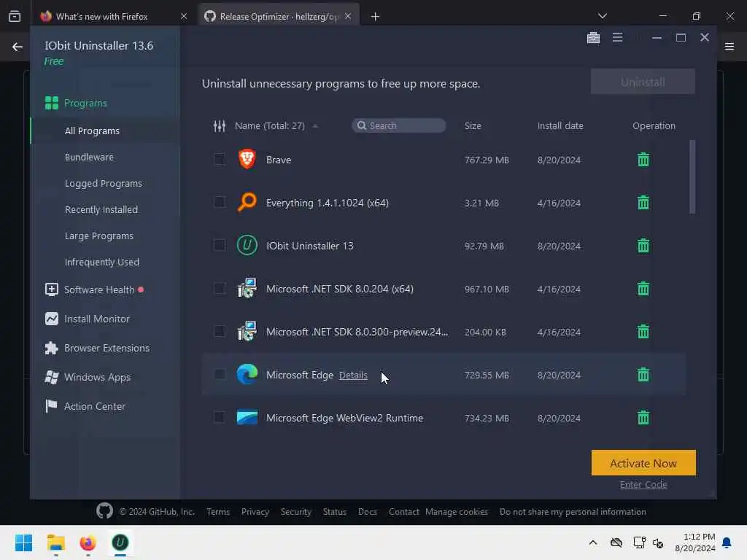Sort list by Install date column
The height and width of the screenshot is (560, 747).
[560, 125]
